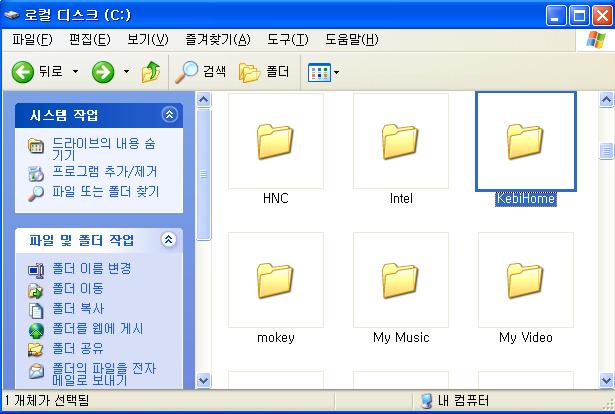Image resolution: width=615 pixels, height=414 pixels.
Task: Select the My Music folder
Action: [x=400, y=281]
